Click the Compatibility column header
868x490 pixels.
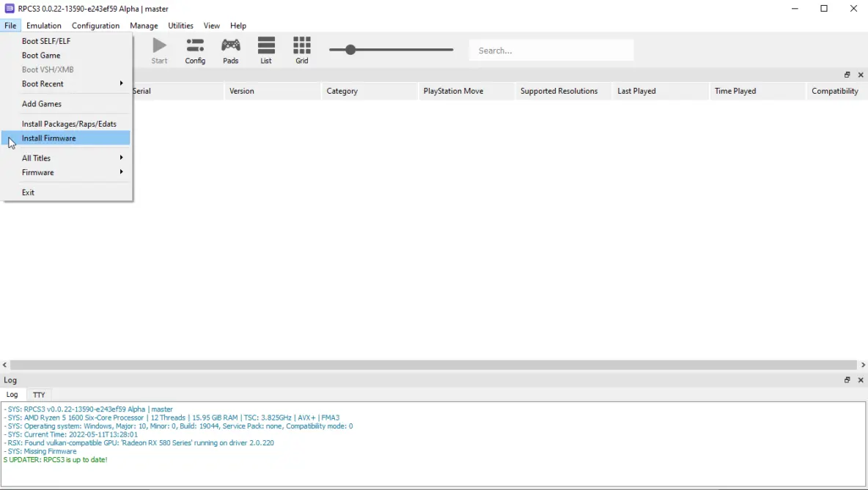(x=834, y=91)
